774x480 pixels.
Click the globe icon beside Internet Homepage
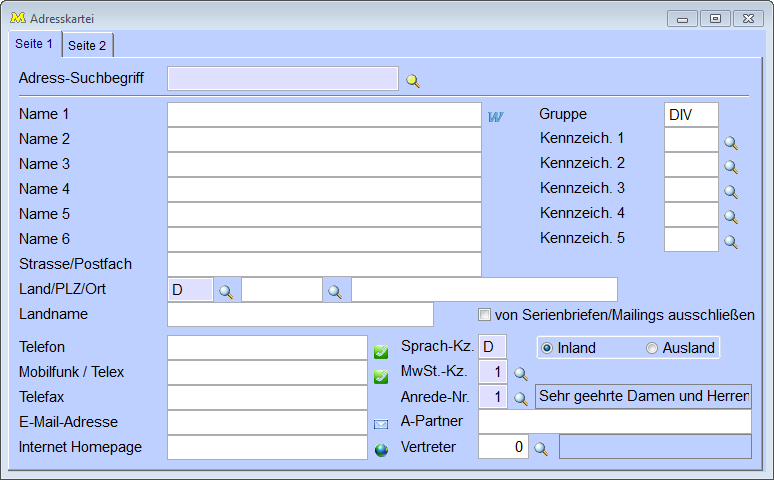381,450
